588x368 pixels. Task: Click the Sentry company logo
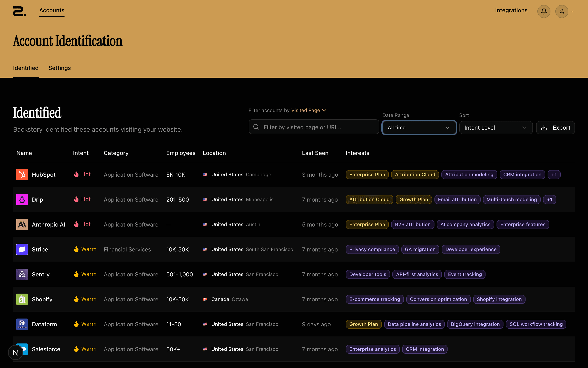point(22,274)
